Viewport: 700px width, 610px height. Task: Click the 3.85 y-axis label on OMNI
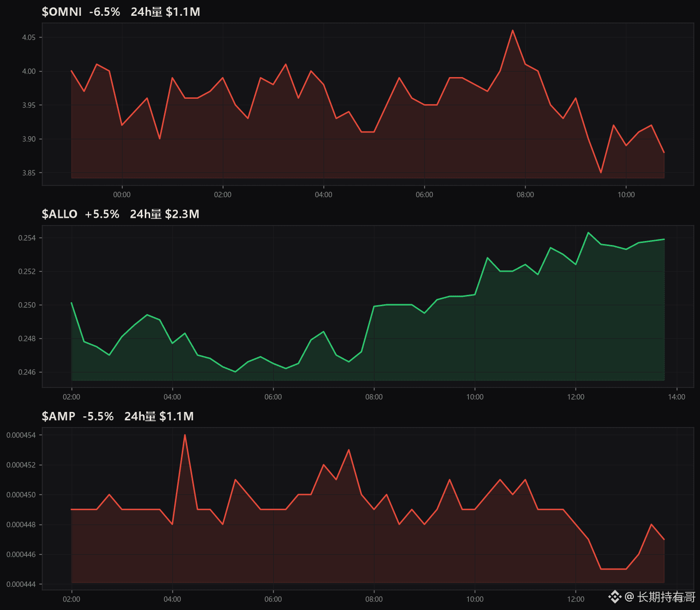(29, 173)
